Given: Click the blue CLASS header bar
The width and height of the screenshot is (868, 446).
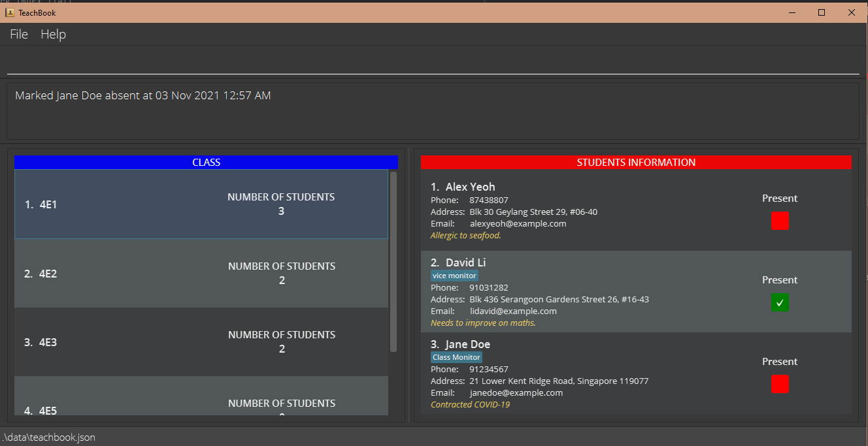Looking at the screenshot, I should (x=206, y=162).
